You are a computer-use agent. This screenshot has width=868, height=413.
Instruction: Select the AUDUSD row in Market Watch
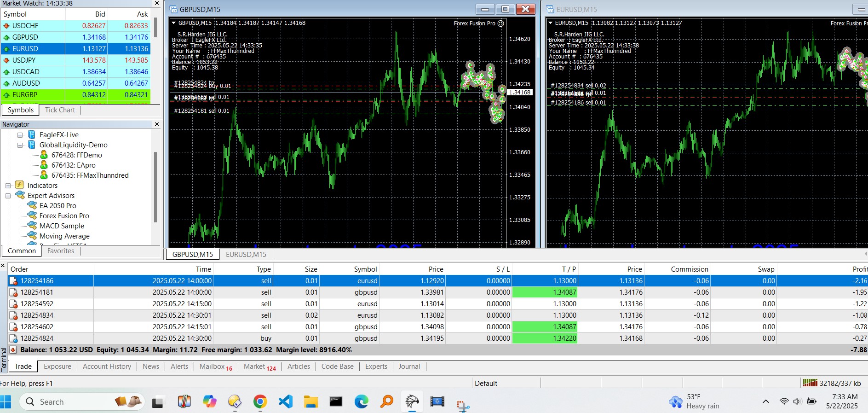tap(76, 83)
